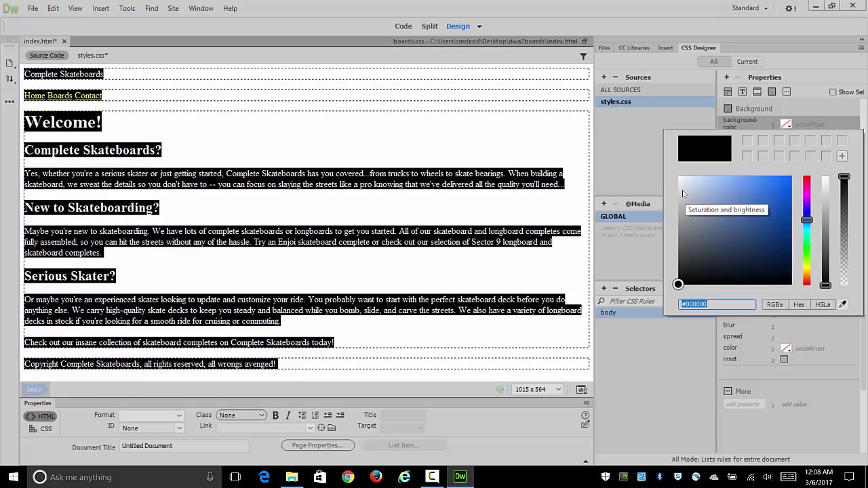The height and width of the screenshot is (488, 868).
Task: Open the ID dropdown
Action: click(x=152, y=428)
